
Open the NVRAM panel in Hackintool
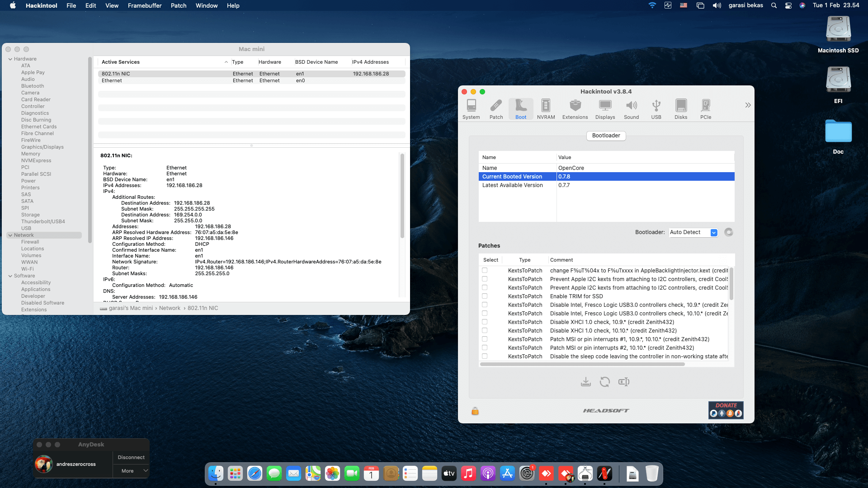pos(546,108)
